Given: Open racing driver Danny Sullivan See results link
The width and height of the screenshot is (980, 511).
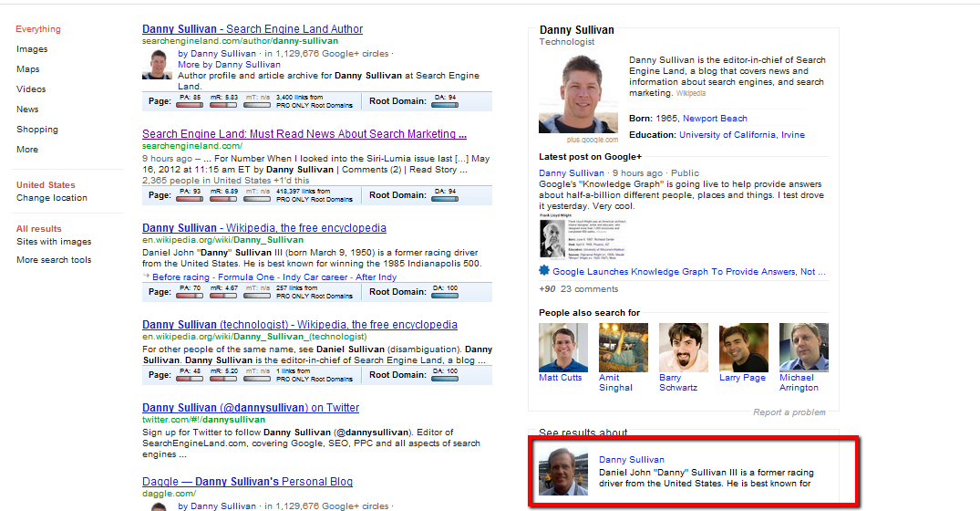Looking at the screenshot, I should (631, 460).
